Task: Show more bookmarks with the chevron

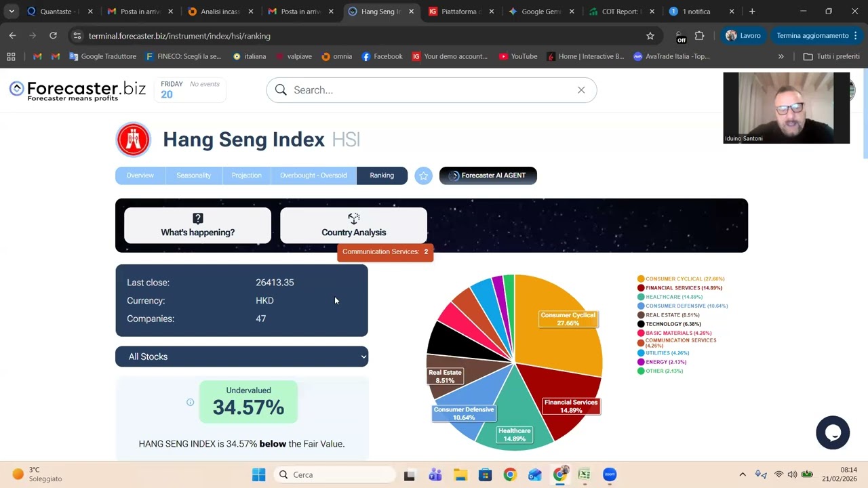Action: pyautogui.click(x=781, y=56)
